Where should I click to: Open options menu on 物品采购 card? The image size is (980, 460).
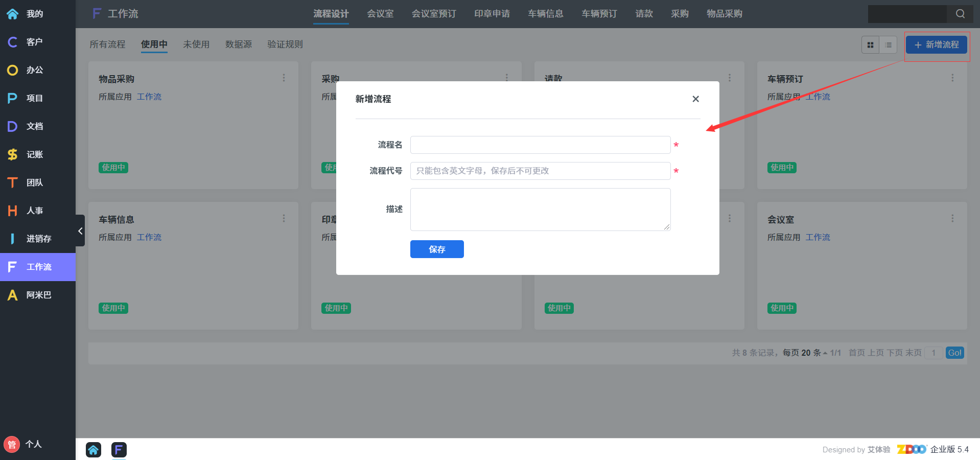click(284, 78)
